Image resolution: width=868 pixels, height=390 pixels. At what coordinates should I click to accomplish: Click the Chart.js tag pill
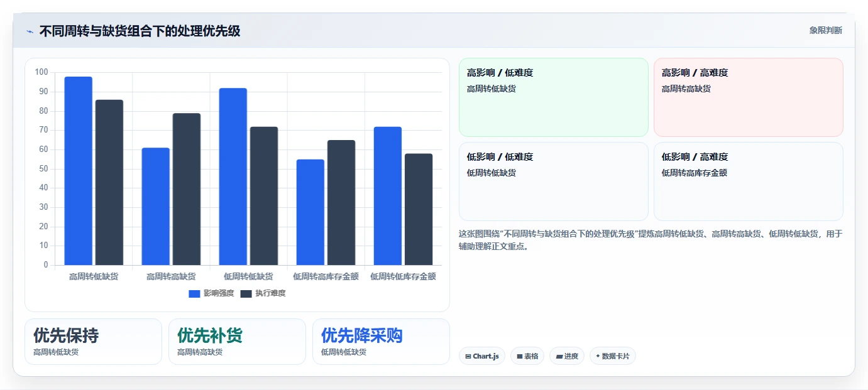tap(482, 356)
